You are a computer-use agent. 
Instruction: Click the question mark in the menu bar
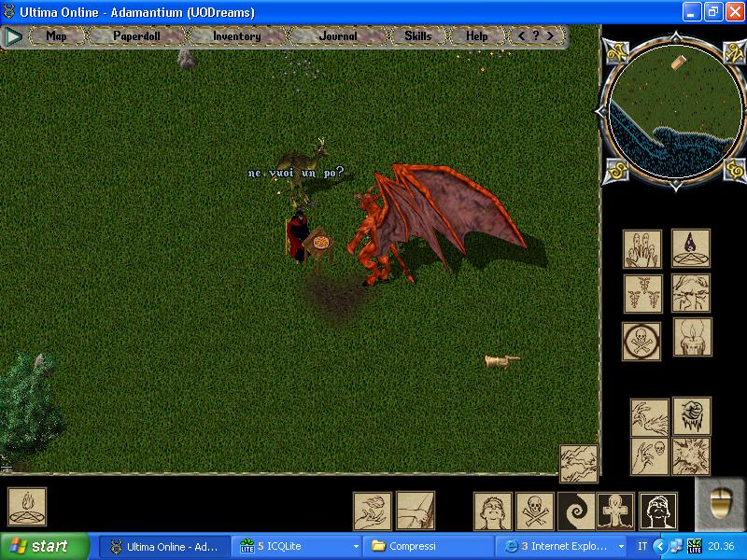click(x=536, y=35)
